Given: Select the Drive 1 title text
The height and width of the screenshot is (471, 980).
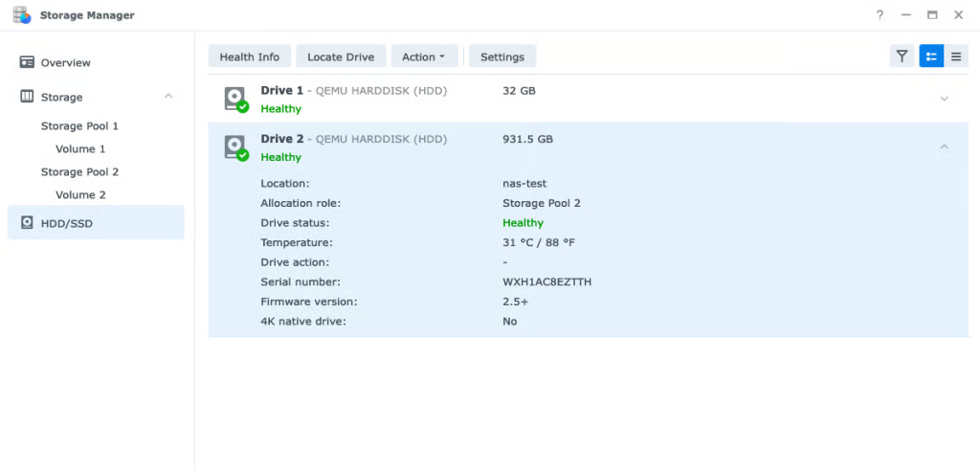Looking at the screenshot, I should click(282, 91).
